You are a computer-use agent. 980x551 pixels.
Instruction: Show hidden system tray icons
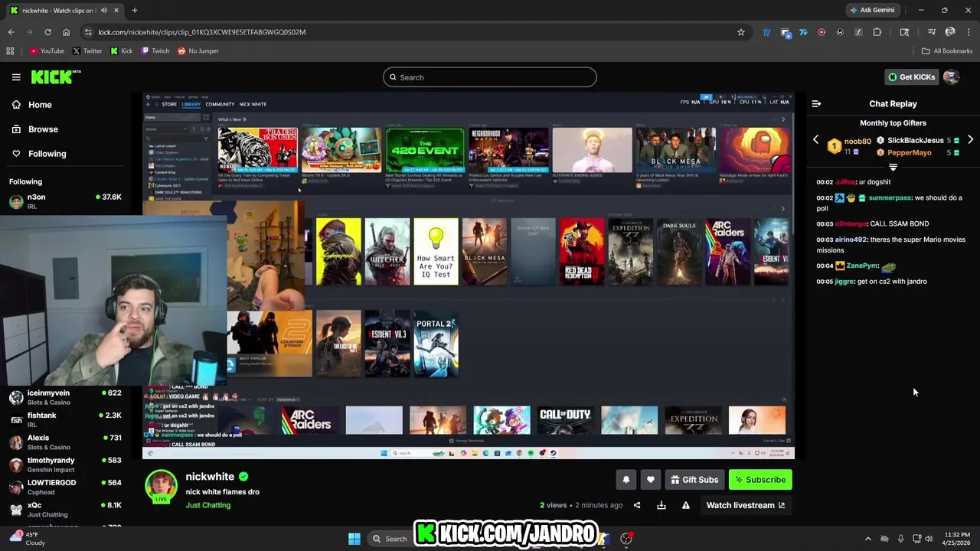tap(867, 539)
